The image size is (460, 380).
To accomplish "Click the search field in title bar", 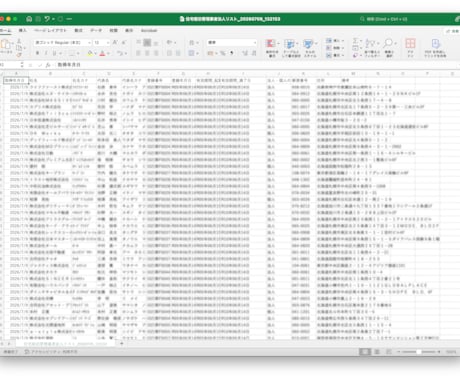I will click(383, 19).
